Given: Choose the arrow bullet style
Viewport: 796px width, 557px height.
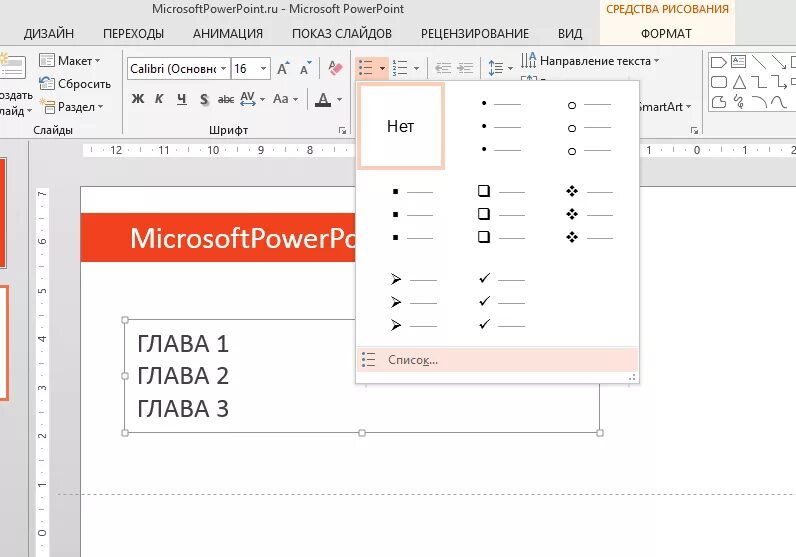Looking at the screenshot, I should click(412, 302).
